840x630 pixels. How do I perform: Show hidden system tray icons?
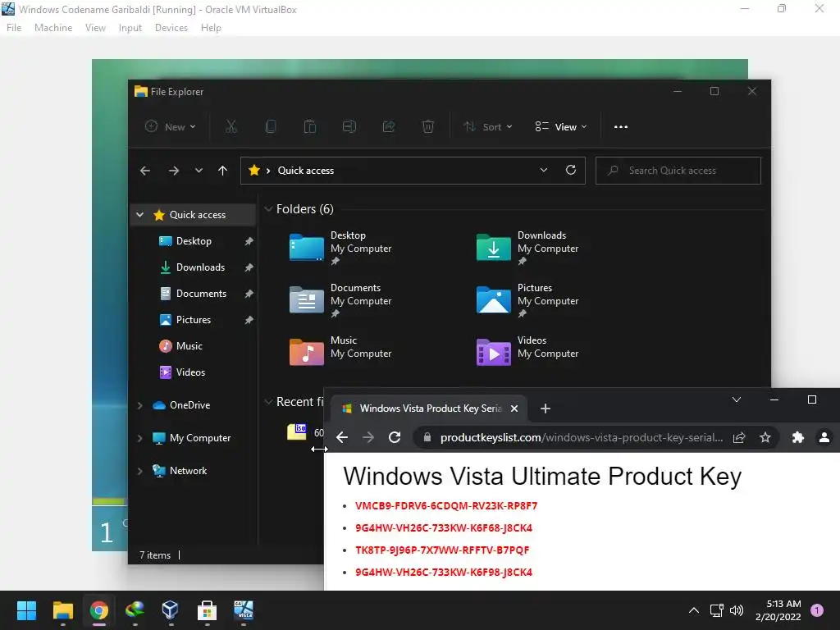(694, 610)
